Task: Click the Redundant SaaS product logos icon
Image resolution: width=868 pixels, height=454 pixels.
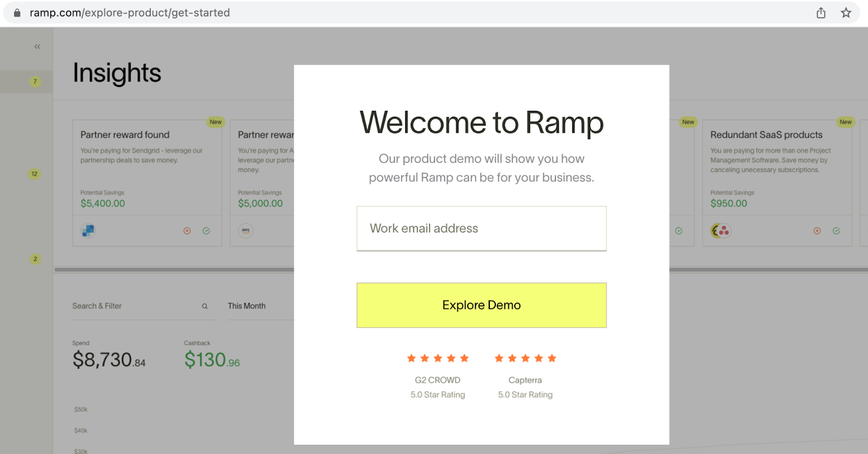Action: coord(721,231)
